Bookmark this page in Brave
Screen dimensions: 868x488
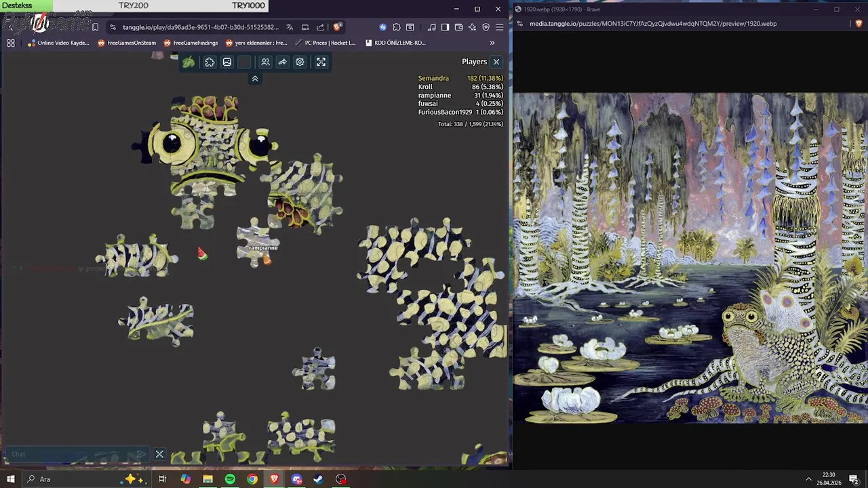point(95,27)
